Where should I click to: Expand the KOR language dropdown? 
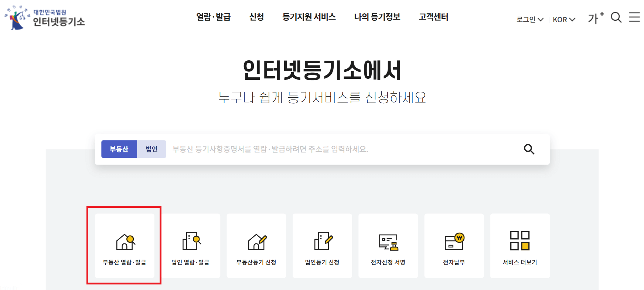[x=564, y=20]
